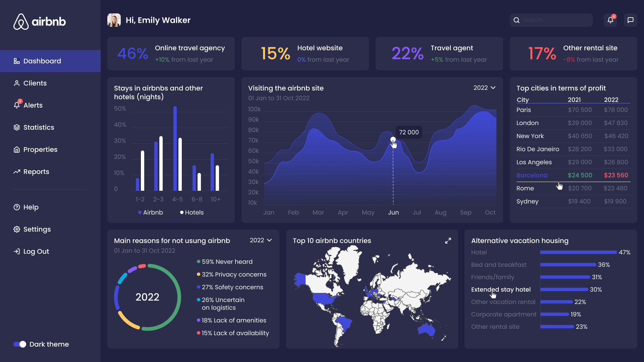
Task: Click the Log Out arrow icon
Action: 16,251
